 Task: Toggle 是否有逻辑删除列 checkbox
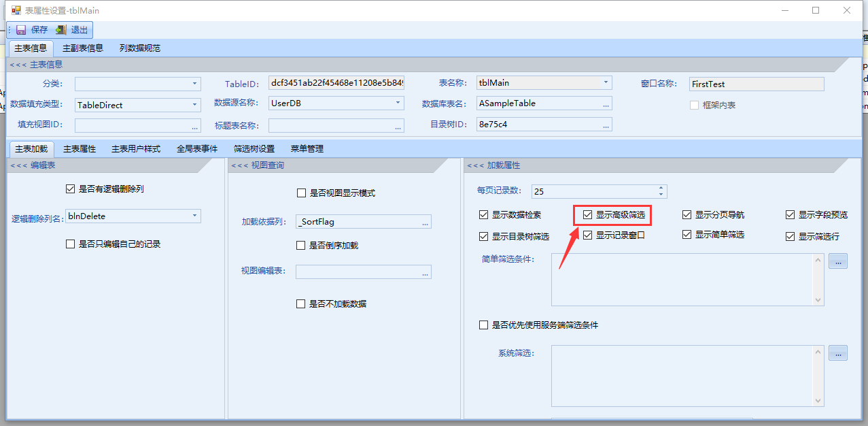[70, 189]
